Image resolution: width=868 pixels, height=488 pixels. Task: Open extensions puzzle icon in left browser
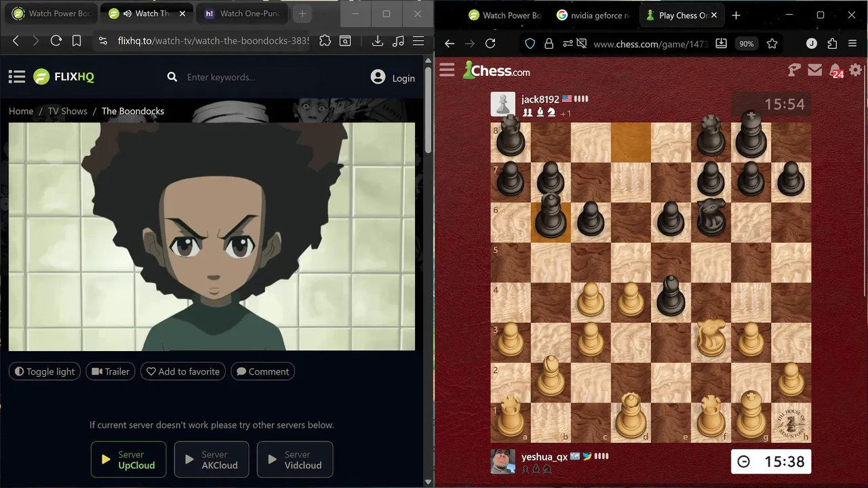(x=325, y=41)
